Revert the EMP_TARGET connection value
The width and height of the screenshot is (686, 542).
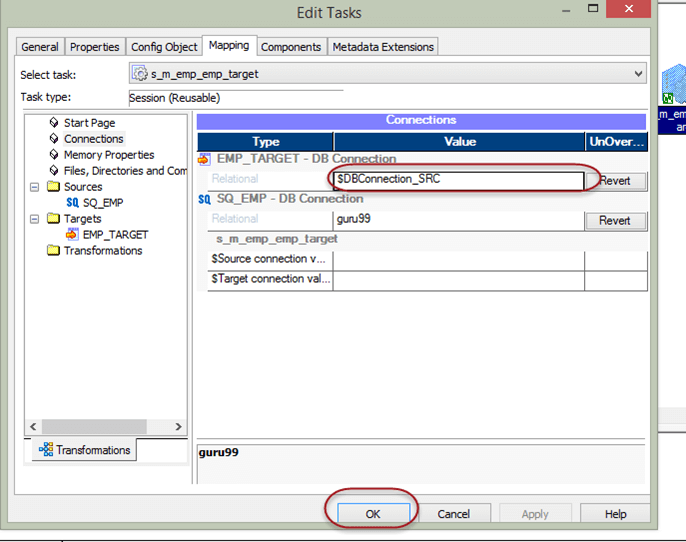[x=615, y=181]
